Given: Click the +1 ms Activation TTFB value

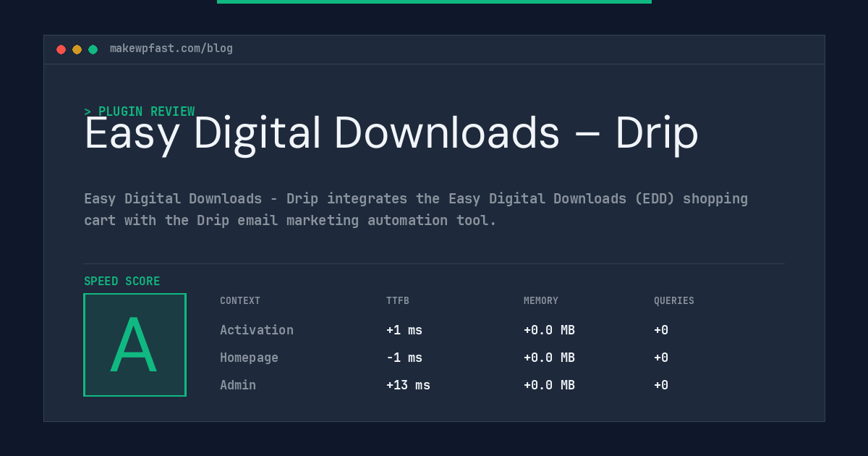Looking at the screenshot, I should pos(404,330).
